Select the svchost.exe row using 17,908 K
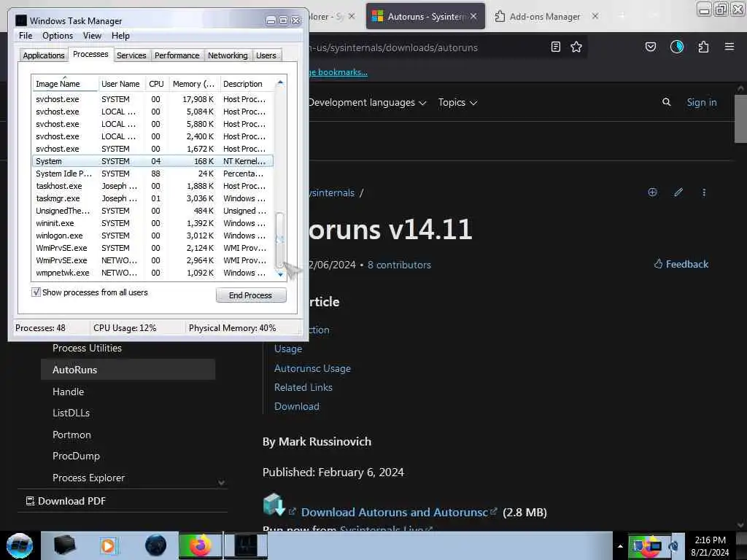Screen dimensions: 747x560 152,99
